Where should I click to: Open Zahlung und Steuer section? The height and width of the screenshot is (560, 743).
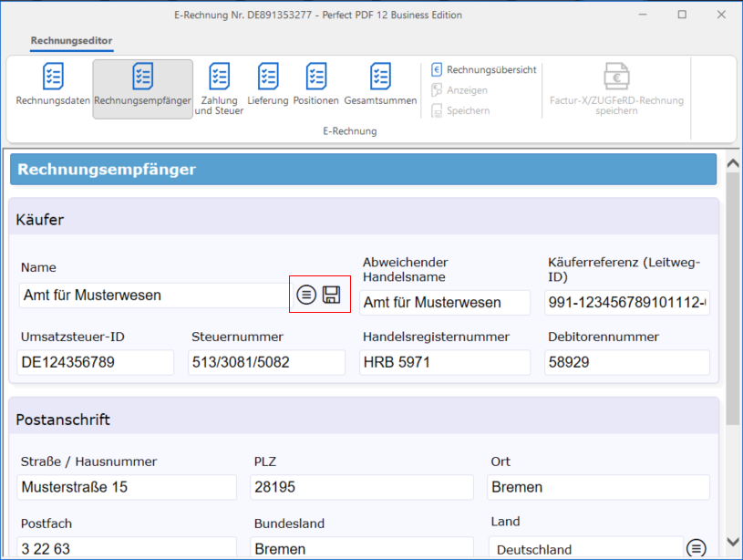coord(219,88)
